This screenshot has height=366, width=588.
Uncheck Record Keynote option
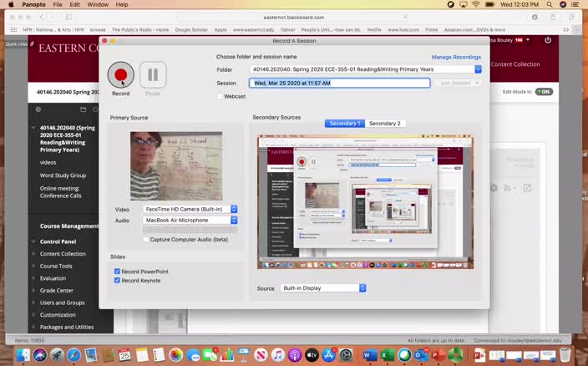(x=117, y=281)
